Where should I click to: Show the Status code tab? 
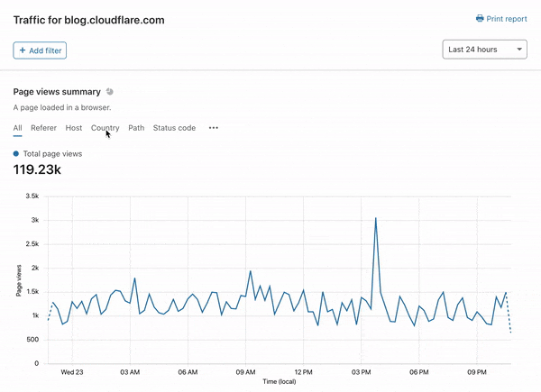pos(174,128)
